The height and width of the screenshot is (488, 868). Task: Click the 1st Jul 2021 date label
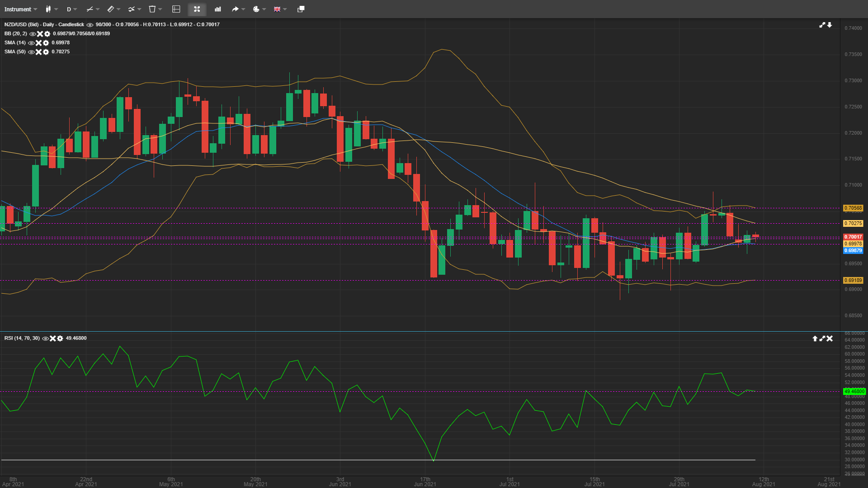[x=509, y=482]
